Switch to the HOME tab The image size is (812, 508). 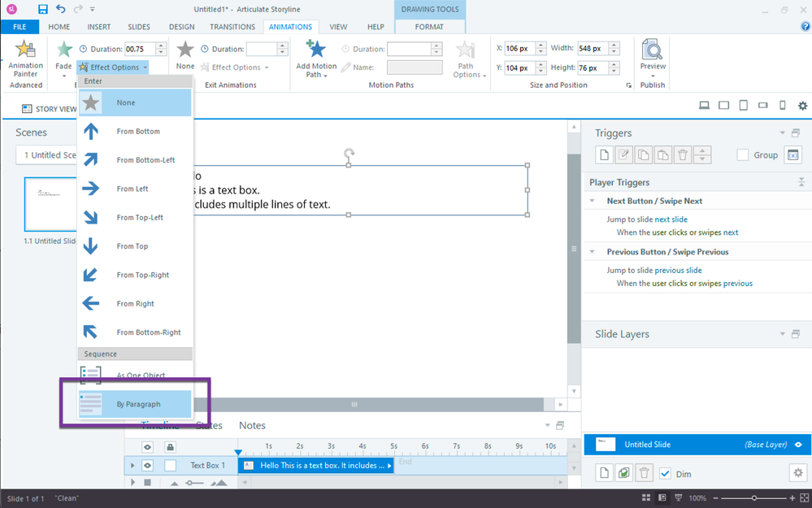click(x=59, y=27)
